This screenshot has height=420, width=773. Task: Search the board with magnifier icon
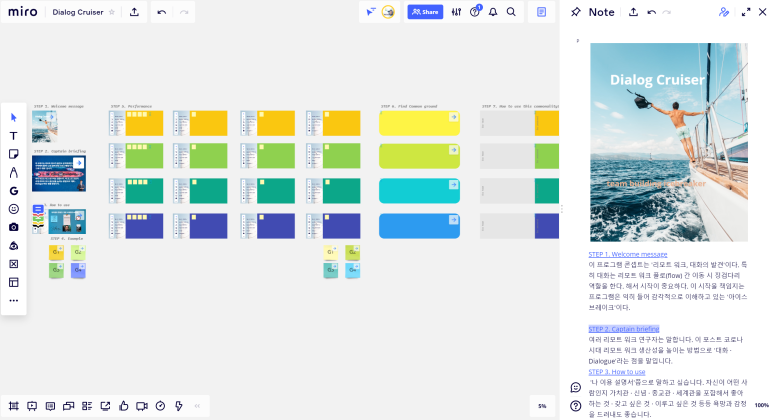coord(511,12)
